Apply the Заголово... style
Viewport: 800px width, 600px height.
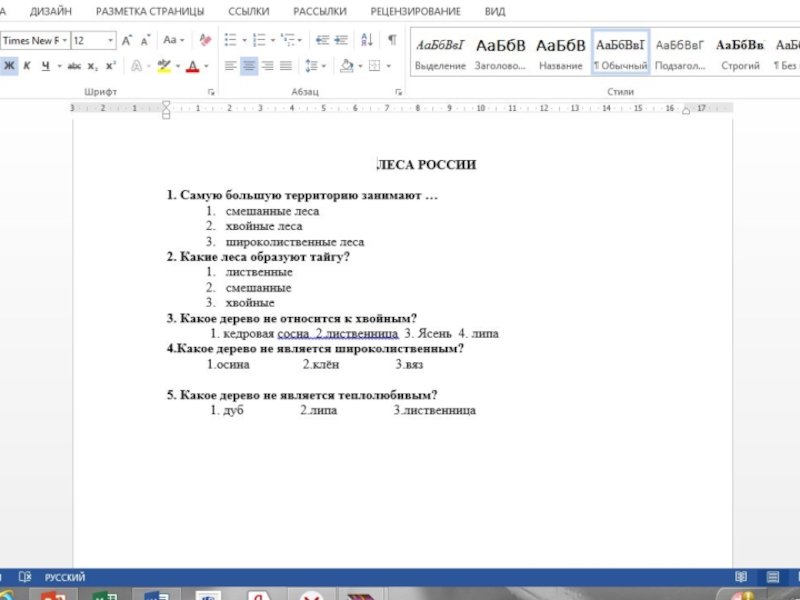[500, 53]
